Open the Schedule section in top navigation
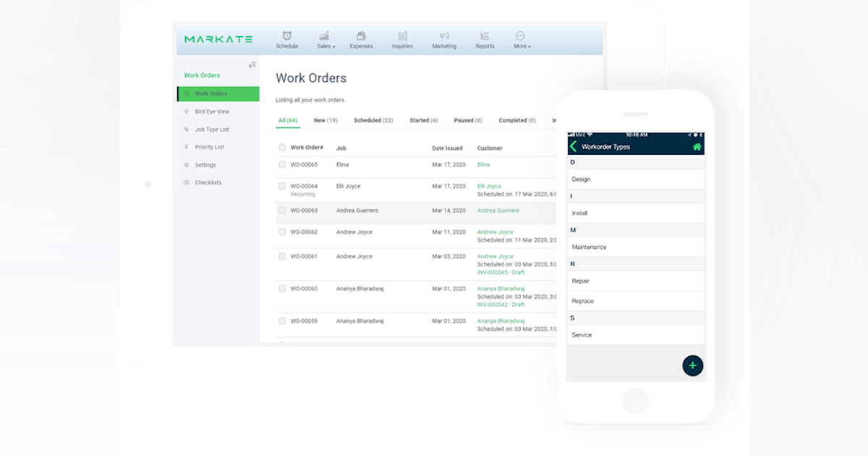868x456 pixels. coord(286,40)
